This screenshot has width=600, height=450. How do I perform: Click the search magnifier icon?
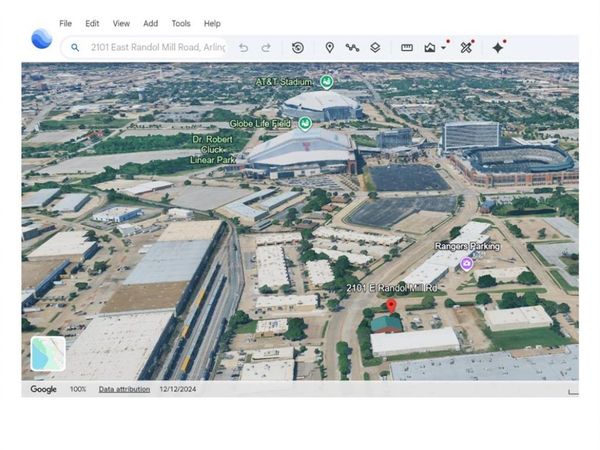[x=75, y=48]
